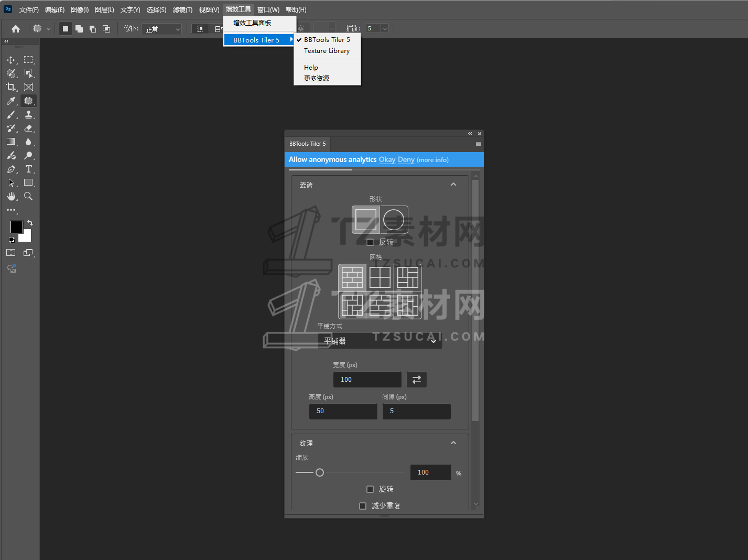748x560 pixels.
Task: Select the Horizontal Type tool
Action: coord(28,169)
